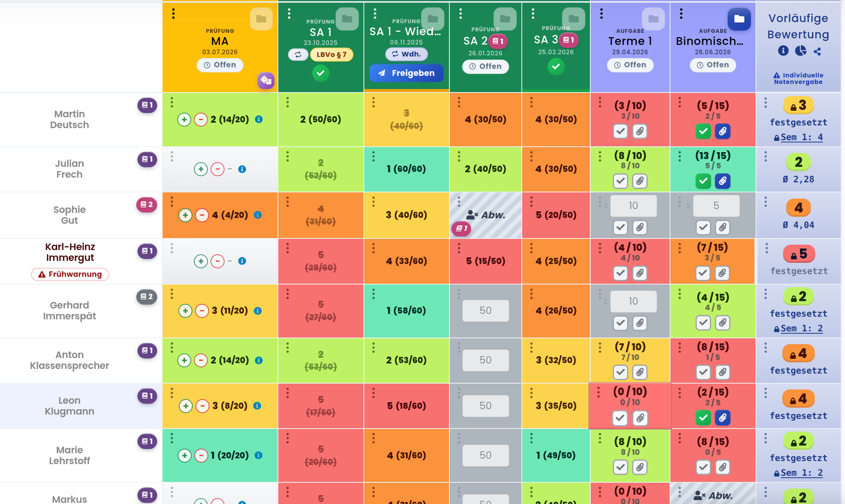This screenshot has height=504, width=845.
Task: Toggle green checkmark on Julian's Binomisch task
Action: point(703,181)
